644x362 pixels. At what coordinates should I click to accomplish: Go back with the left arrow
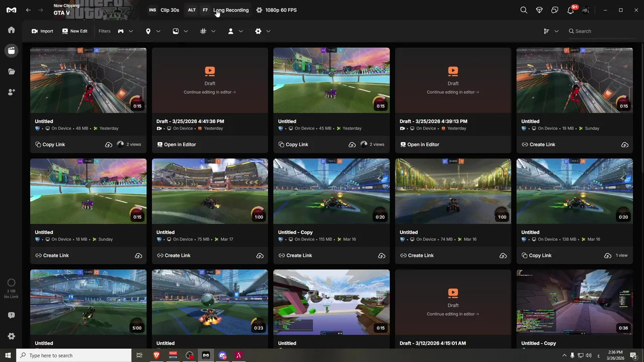[29, 10]
